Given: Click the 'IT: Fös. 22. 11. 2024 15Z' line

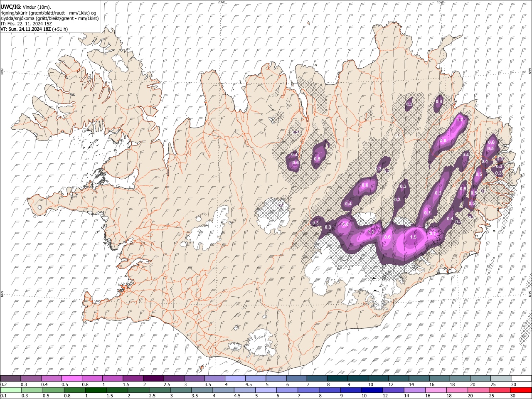Looking at the screenshot, I should [26, 24].
